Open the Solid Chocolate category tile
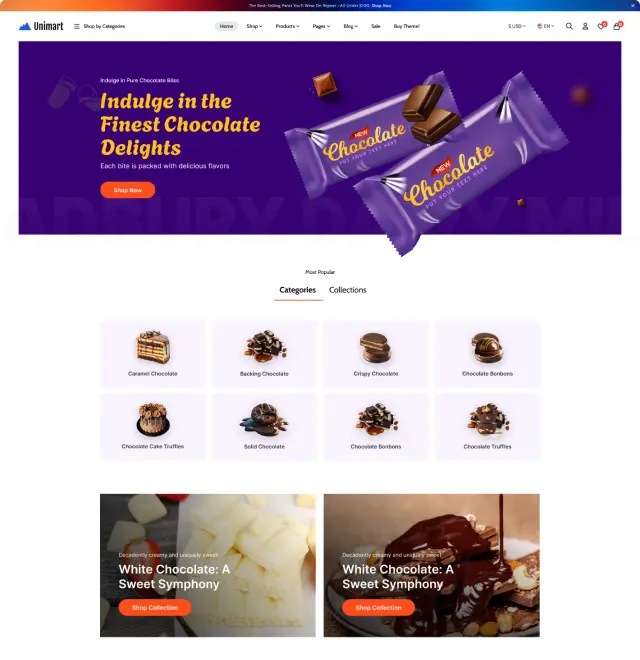This screenshot has height=660, width=640. (x=264, y=426)
